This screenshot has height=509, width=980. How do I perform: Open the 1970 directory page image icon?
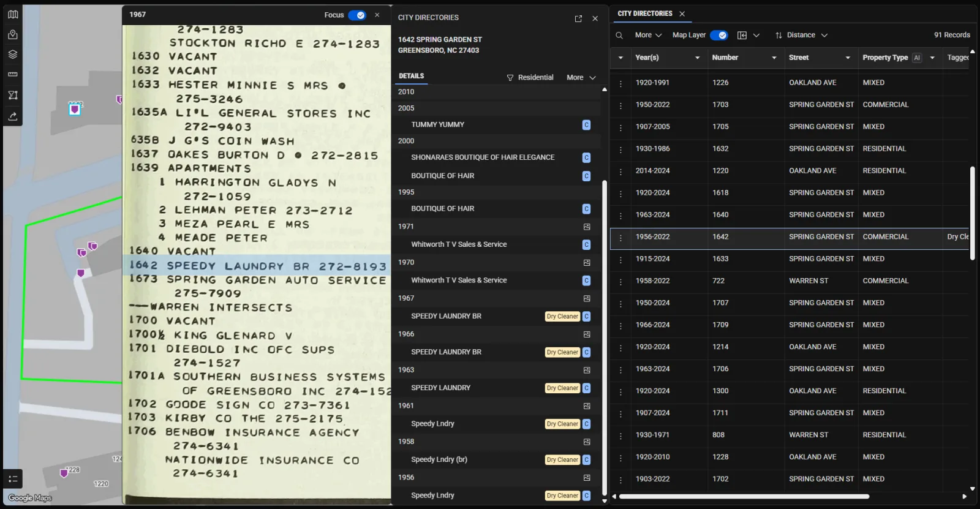[x=587, y=262]
